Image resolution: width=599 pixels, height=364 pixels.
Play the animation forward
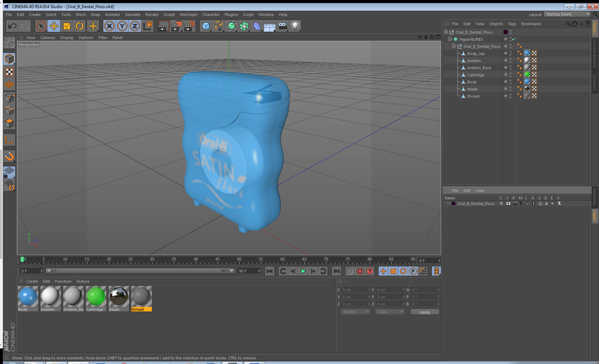[x=303, y=271]
